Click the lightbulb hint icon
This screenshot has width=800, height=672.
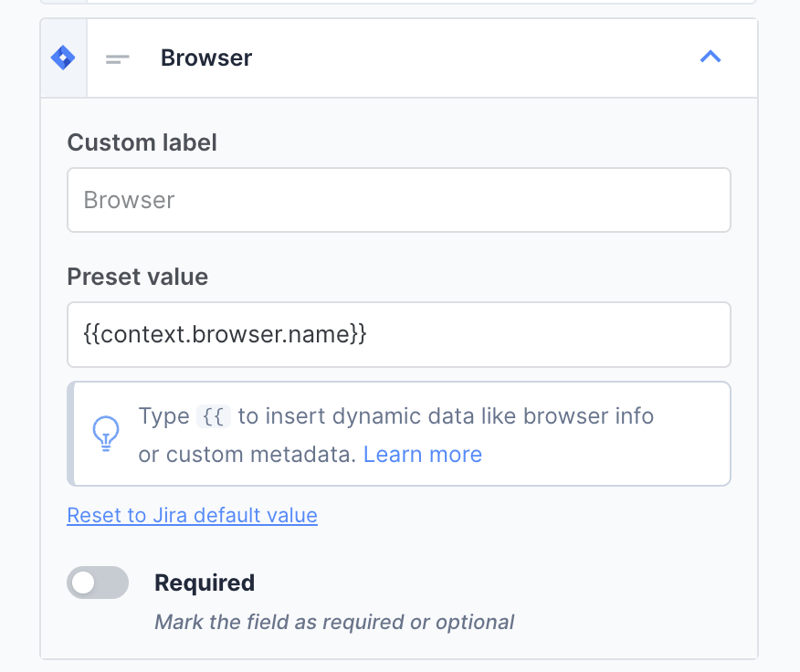point(107,434)
